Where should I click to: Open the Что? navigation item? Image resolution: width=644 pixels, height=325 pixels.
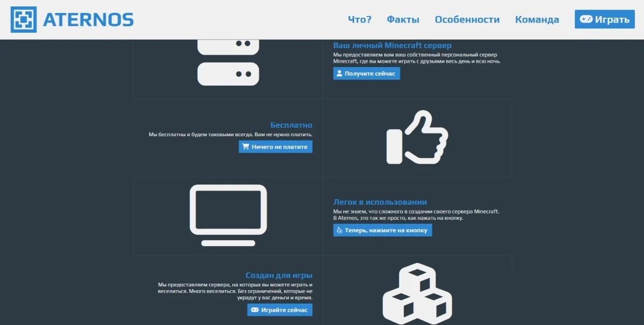pos(360,20)
